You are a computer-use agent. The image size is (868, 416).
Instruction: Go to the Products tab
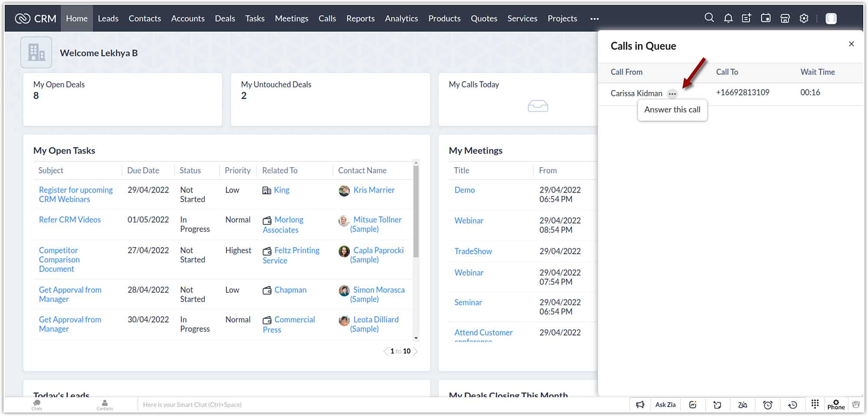444,19
